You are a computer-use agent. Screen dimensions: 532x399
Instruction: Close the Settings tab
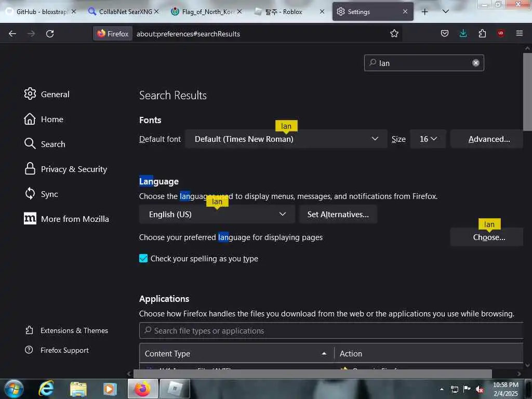(405, 12)
